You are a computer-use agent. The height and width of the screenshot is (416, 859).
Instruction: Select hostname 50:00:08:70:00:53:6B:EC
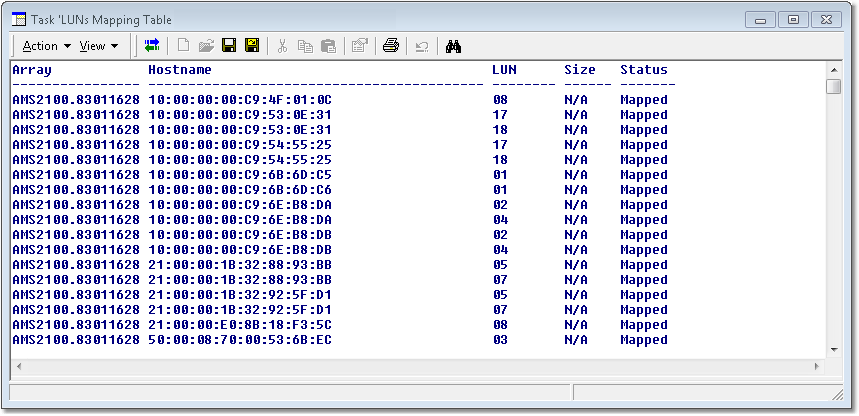tap(240, 340)
